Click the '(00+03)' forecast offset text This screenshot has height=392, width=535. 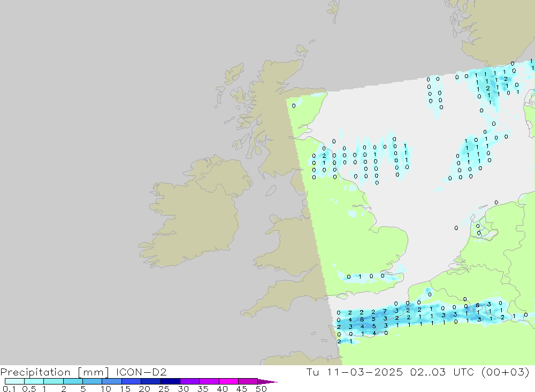506,372
